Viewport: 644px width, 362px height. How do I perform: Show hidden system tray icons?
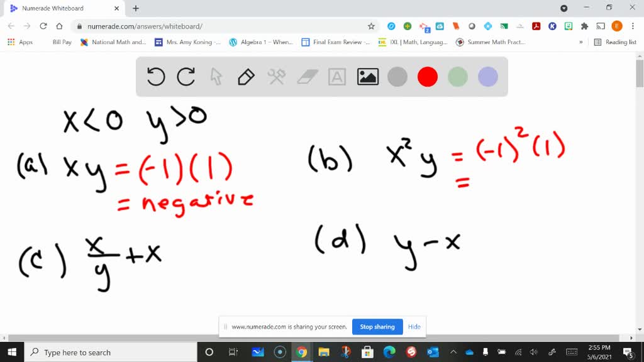pos(453,352)
